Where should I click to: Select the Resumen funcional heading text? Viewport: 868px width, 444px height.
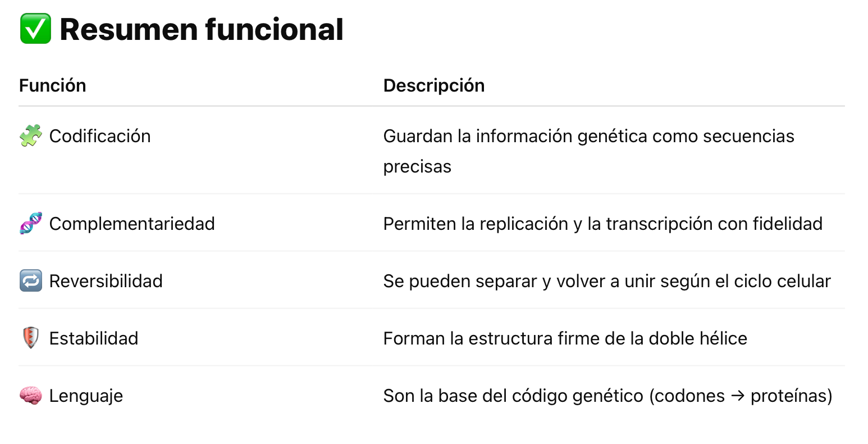click(202, 29)
